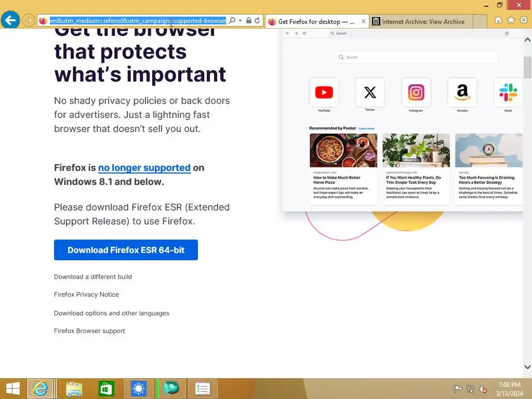Screen dimensions: 532x399
Task: Click inside the URL address field
Action: [x=138, y=21]
